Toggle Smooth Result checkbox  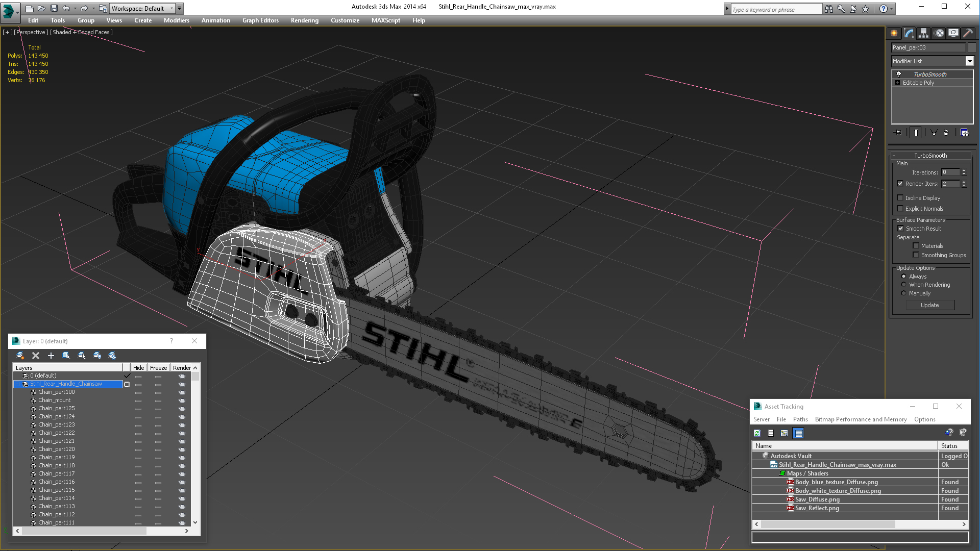point(900,229)
